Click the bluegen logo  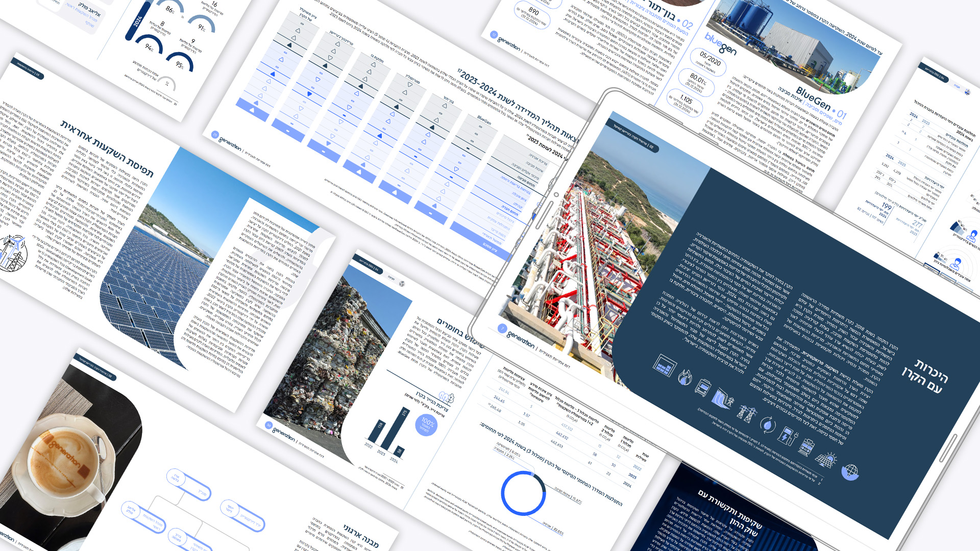pyautogui.click(x=721, y=44)
